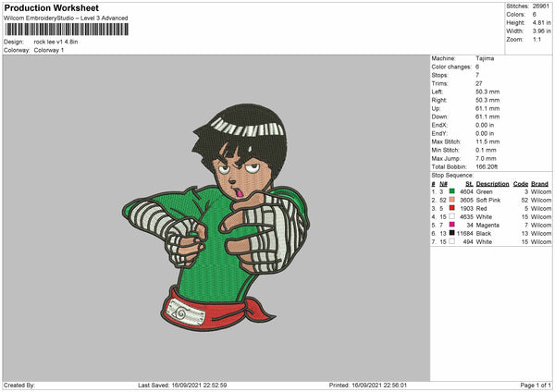The width and height of the screenshot is (555, 392).
Task: Click the 'Page 1 of 1' footer text
Action: pyautogui.click(x=536, y=386)
